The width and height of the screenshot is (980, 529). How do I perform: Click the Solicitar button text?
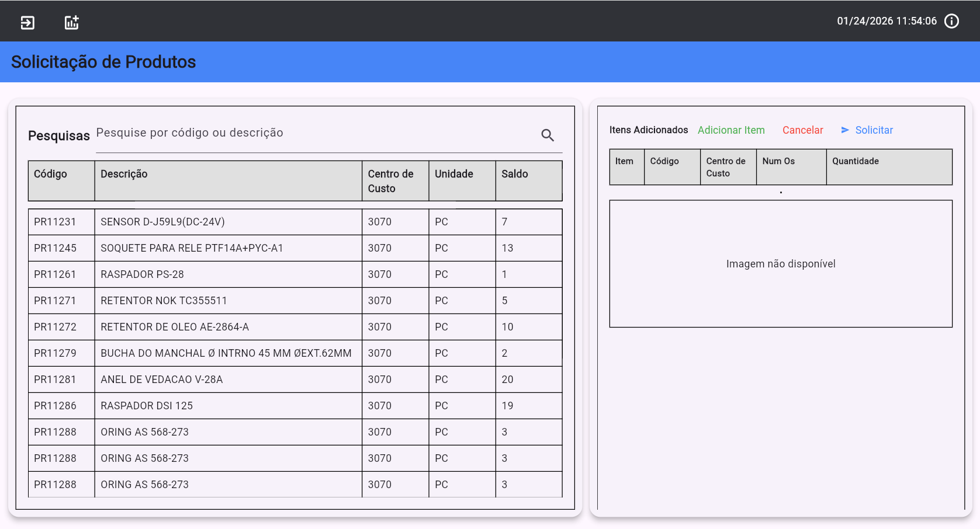coord(874,130)
